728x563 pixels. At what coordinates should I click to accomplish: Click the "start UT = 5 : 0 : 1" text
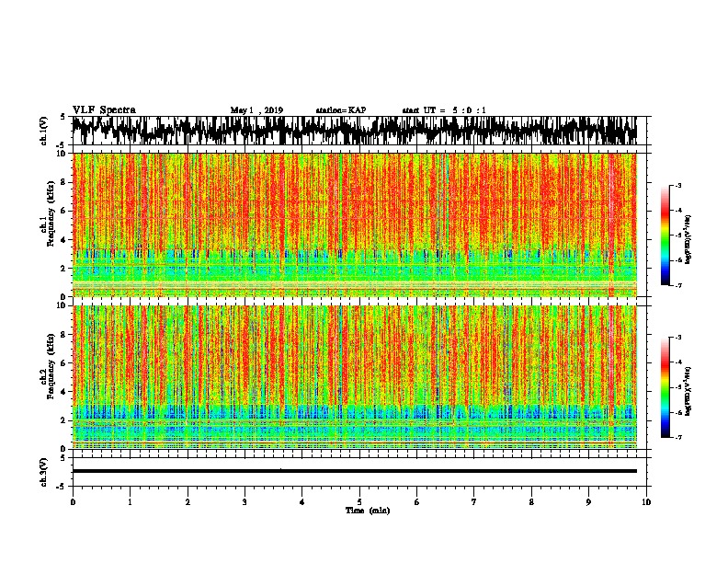click(x=444, y=110)
